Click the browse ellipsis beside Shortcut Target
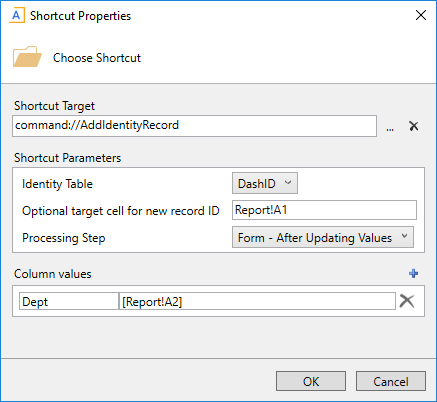 pos(390,128)
